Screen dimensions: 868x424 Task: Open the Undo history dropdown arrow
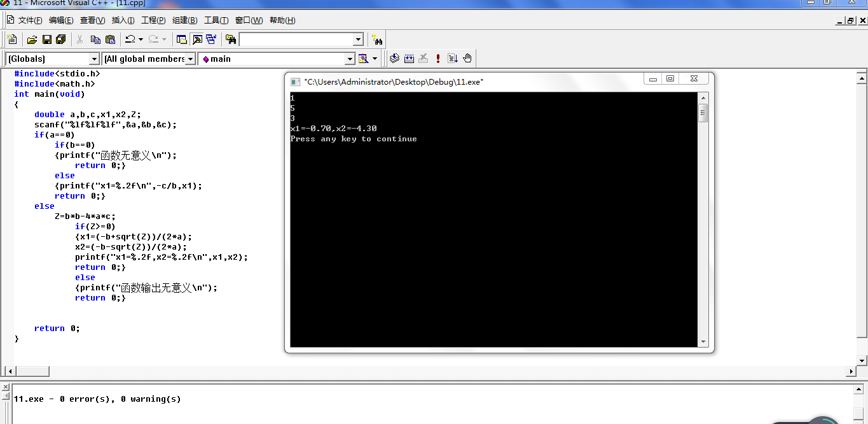pos(141,39)
